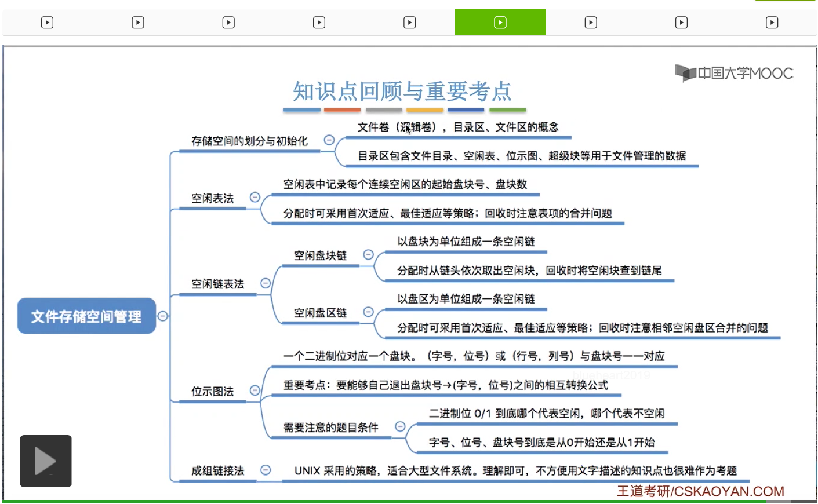Image resolution: width=818 pixels, height=504 pixels.
Task: Play the video with the large play button
Action: pyautogui.click(x=46, y=461)
